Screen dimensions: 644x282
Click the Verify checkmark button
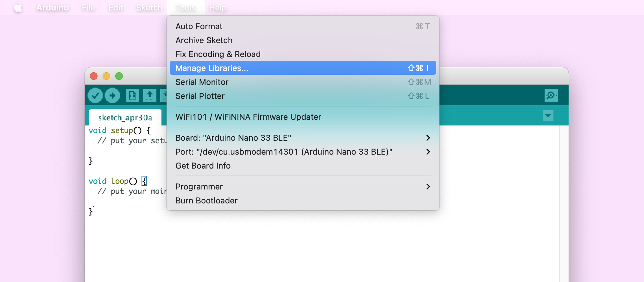[x=95, y=95]
